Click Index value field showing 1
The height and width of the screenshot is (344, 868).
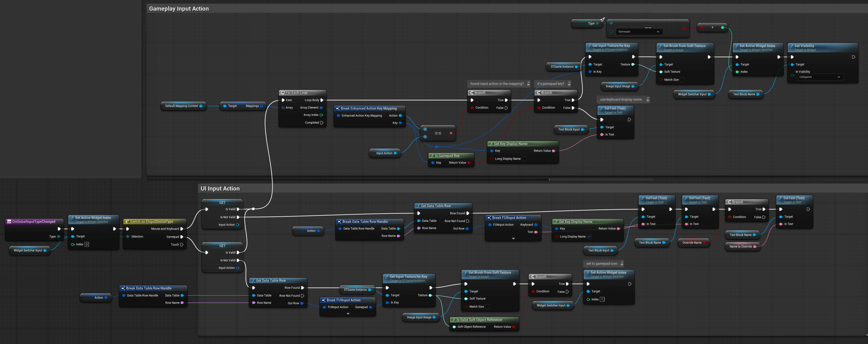tap(602, 299)
